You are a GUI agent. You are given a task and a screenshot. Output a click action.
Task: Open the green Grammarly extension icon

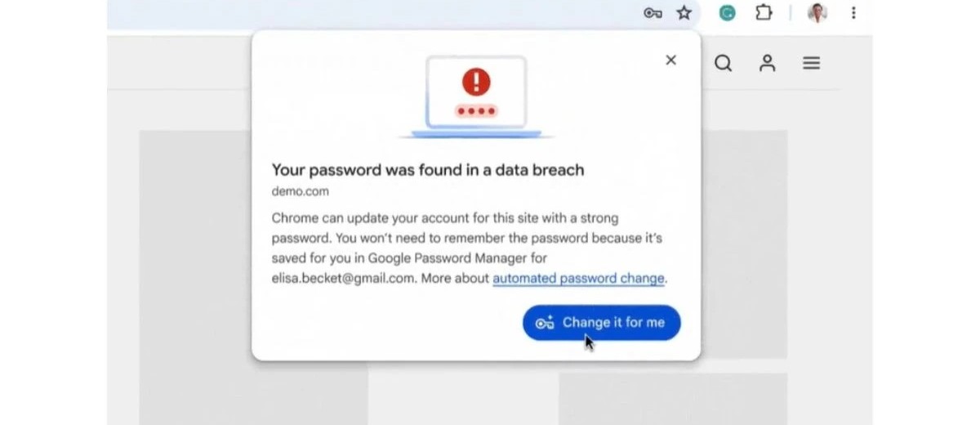(x=727, y=13)
